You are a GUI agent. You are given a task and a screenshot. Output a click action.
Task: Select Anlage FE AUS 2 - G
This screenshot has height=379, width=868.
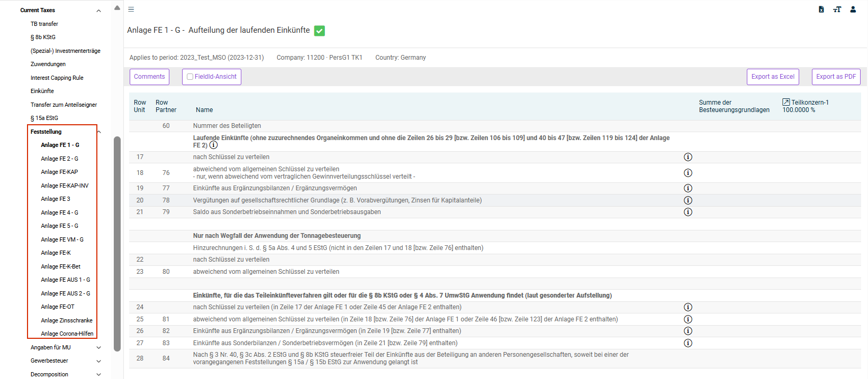66,293
